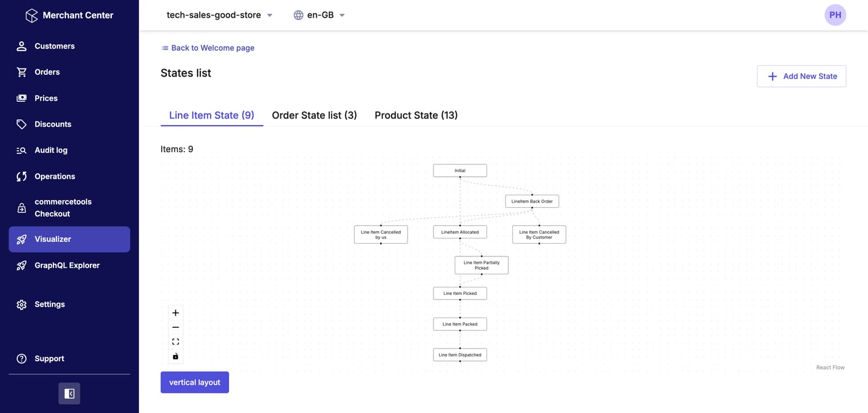The width and height of the screenshot is (868, 413).
Task: Click the Settings gear icon
Action: (22, 305)
